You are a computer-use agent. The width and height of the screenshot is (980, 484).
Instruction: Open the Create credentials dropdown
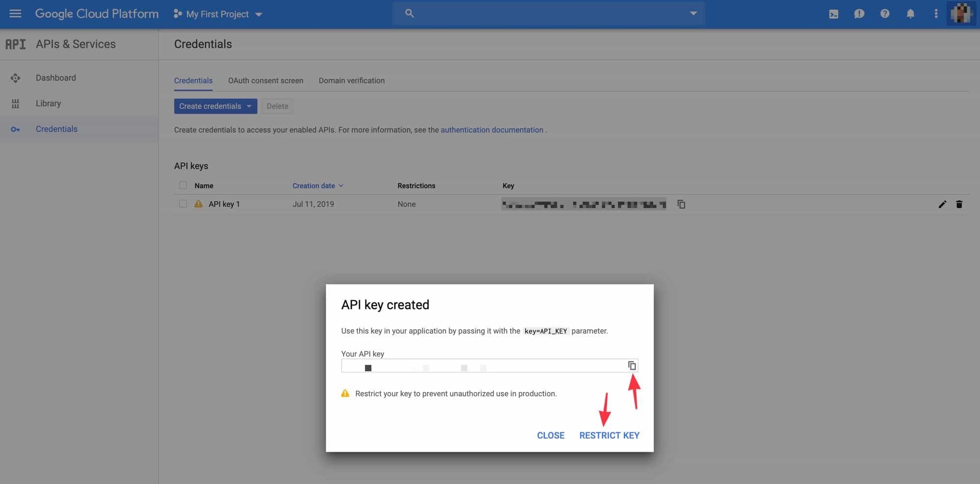pos(216,106)
